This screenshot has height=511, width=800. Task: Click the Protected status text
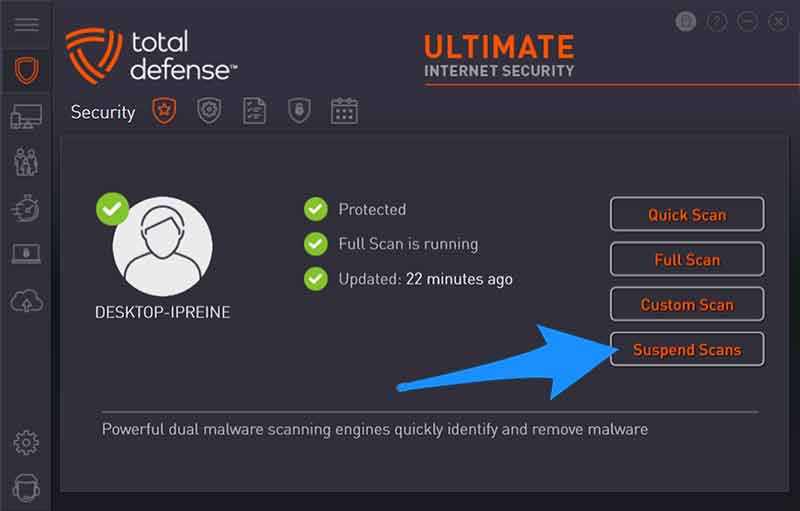click(372, 209)
